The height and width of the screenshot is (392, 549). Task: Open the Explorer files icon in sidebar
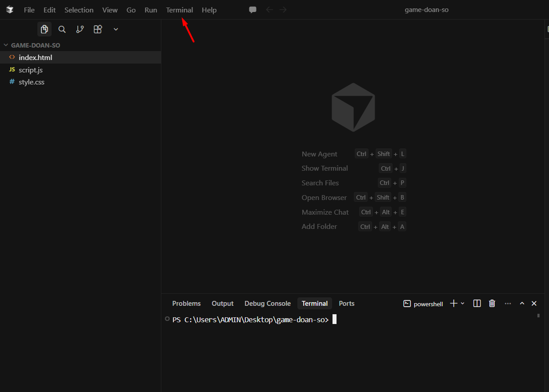click(44, 29)
